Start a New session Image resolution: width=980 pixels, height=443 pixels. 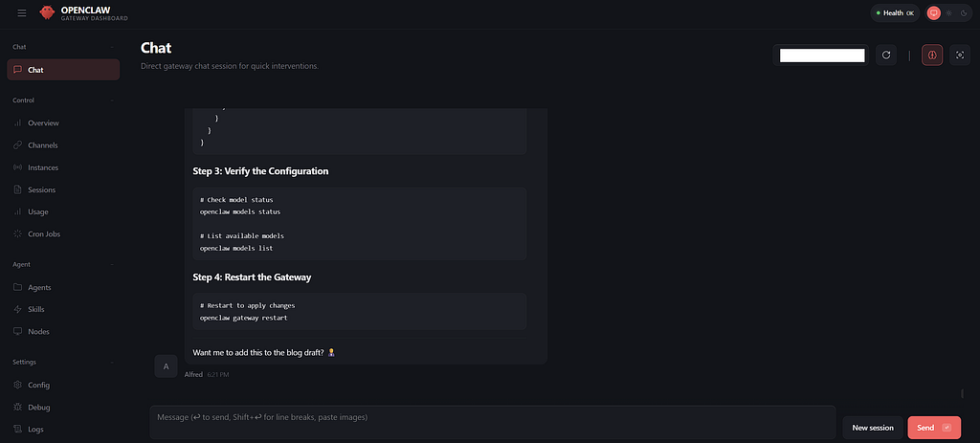(x=873, y=428)
